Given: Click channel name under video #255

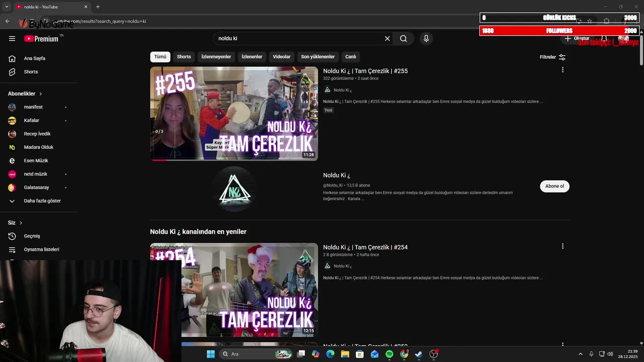Looking at the screenshot, I should click(x=343, y=90).
